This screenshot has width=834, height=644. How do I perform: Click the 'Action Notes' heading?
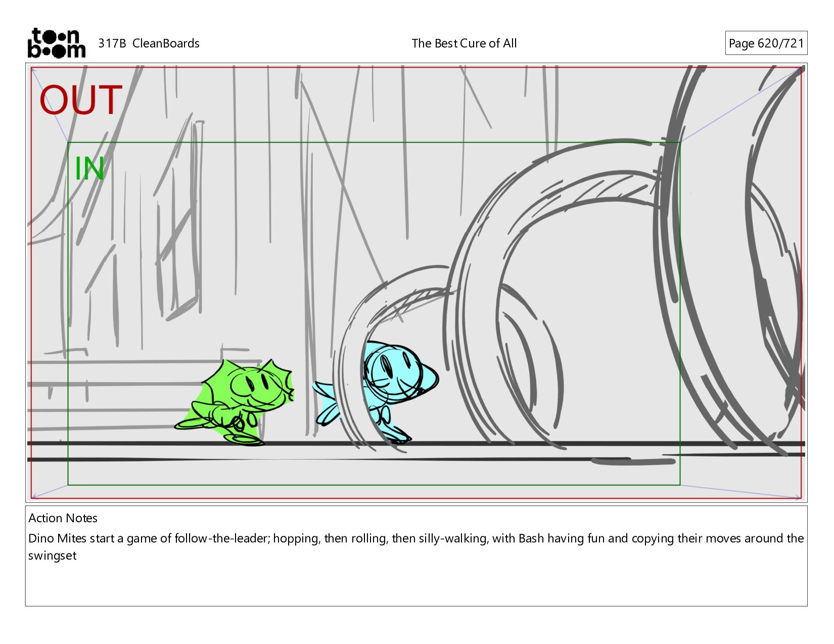click(63, 518)
